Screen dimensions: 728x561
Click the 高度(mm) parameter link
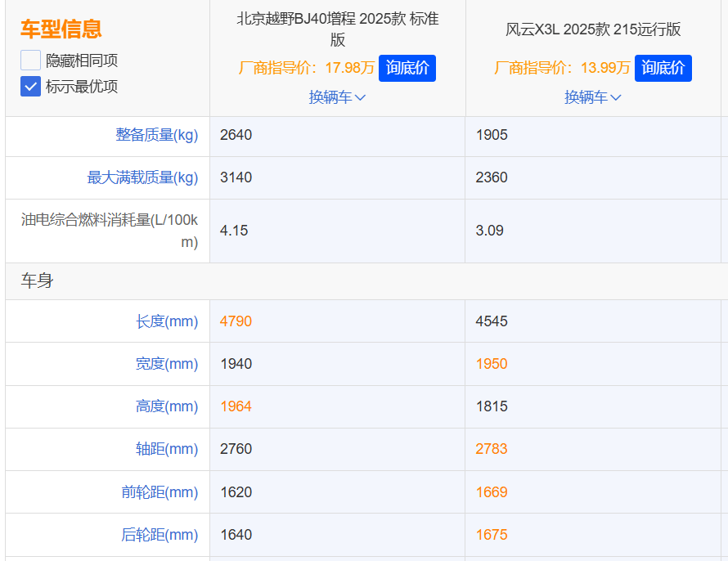tap(167, 406)
